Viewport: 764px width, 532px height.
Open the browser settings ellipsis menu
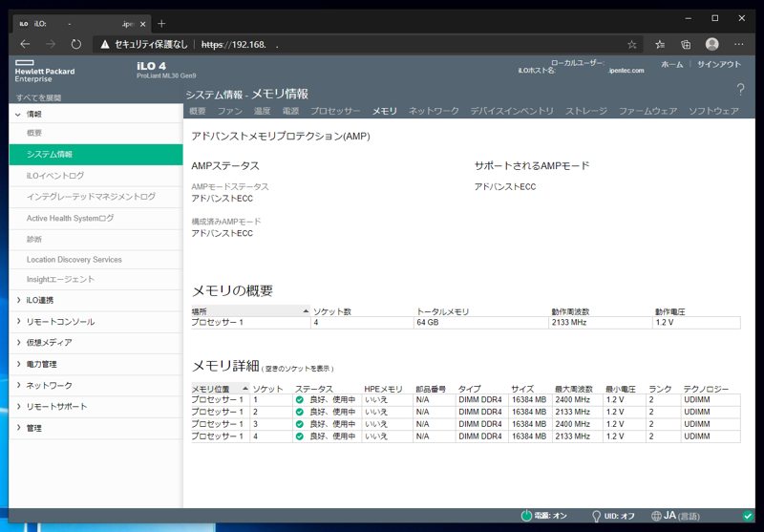pyautogui.click(x=738, y=45)
